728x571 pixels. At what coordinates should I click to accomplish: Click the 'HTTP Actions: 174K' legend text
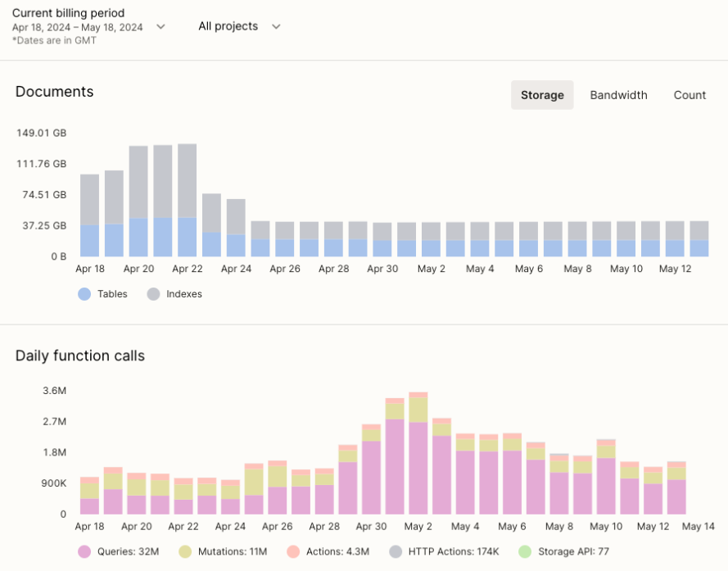(x=454, y=551)
